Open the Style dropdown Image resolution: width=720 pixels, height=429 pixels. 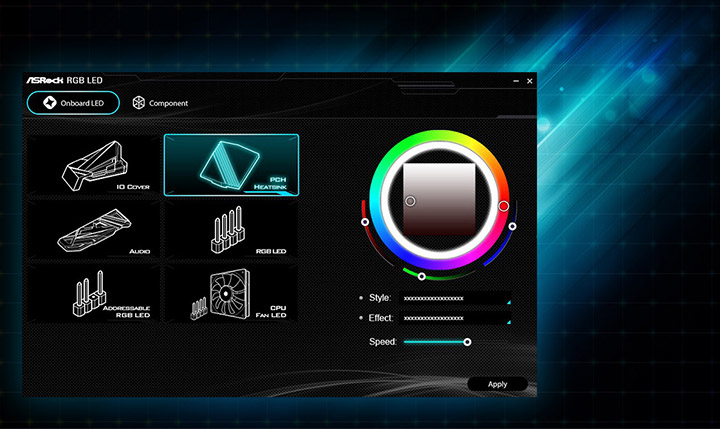click(x=455, y=298)
